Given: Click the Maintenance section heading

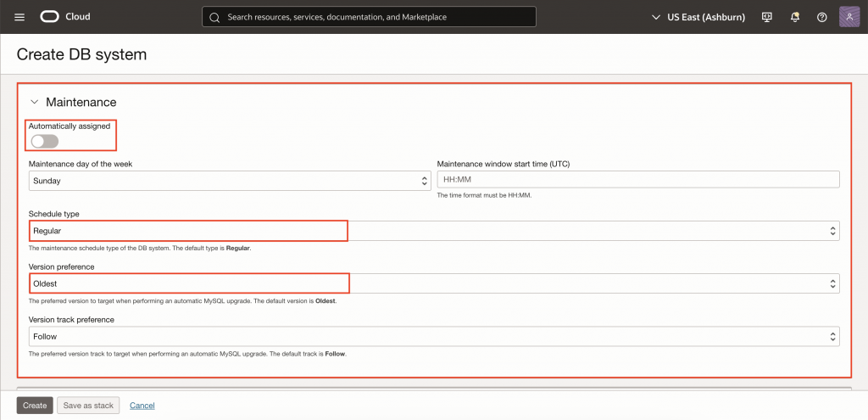Looking at the screenshot, I should 81,102.
